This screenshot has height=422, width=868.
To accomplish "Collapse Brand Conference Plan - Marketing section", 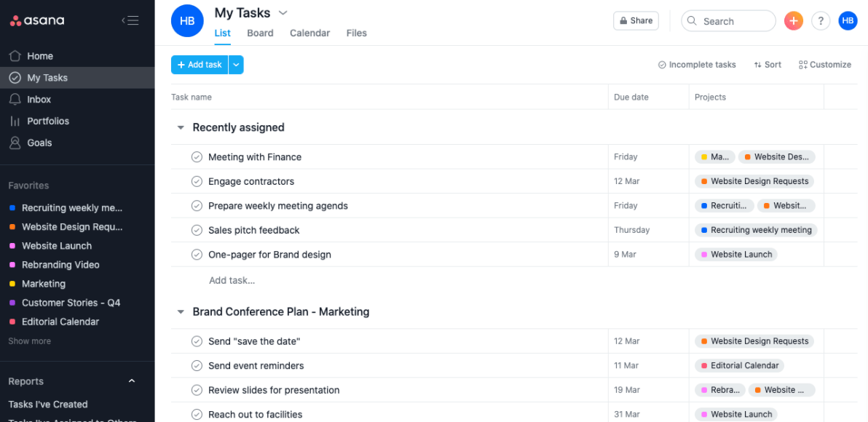I will point(180,312).
